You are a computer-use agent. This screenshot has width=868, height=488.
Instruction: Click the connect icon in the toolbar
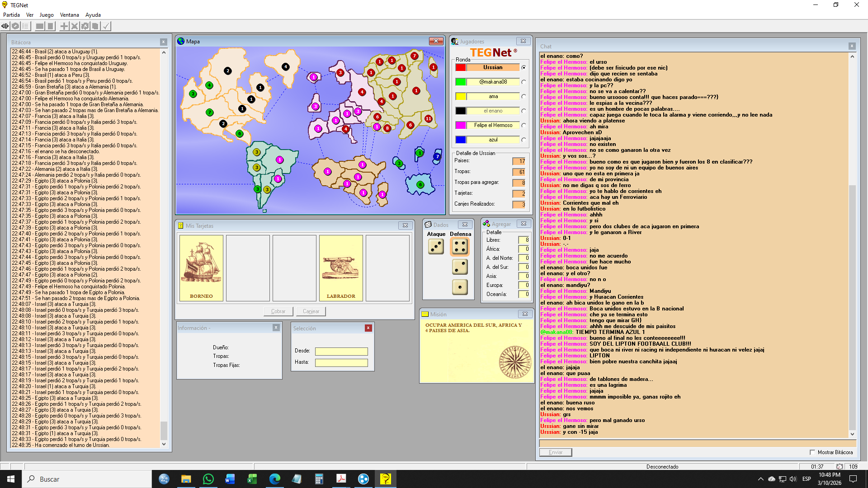click(x=5, y=26)
